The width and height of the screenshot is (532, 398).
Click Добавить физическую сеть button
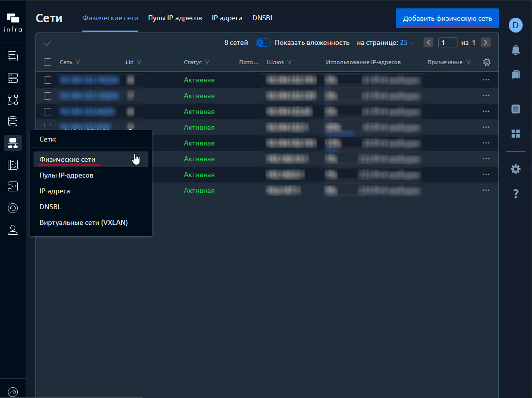point(447,18)
